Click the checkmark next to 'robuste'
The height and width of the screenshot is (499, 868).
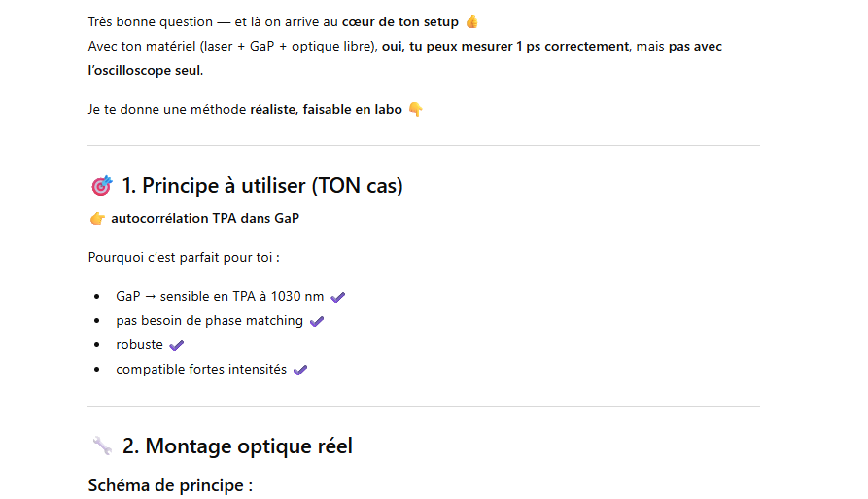[176, 345]
